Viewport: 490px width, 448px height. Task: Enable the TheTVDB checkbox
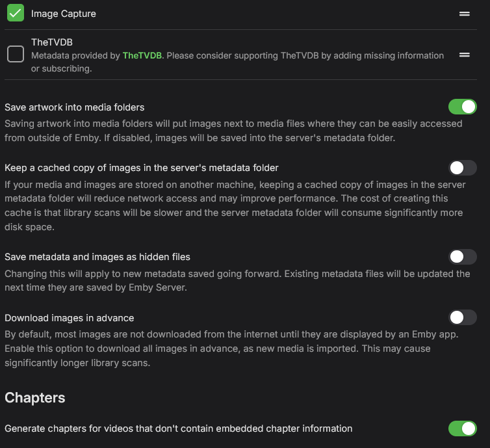[16, 55]
